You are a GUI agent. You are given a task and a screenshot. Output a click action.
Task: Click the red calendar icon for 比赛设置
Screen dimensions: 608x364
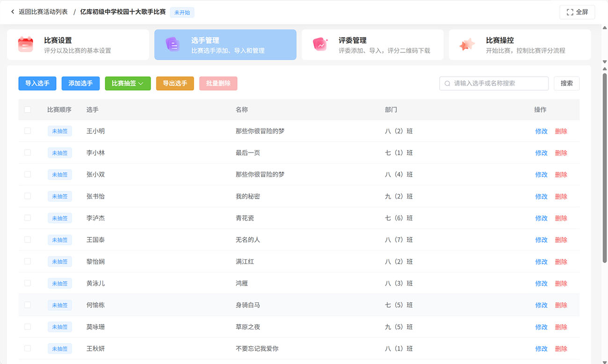click(25, 44)
